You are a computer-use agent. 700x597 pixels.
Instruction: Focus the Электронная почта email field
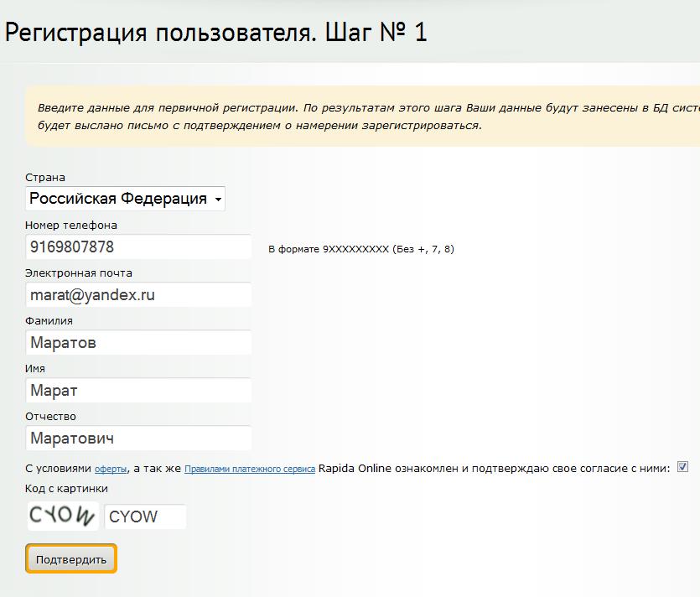(138, 295)
